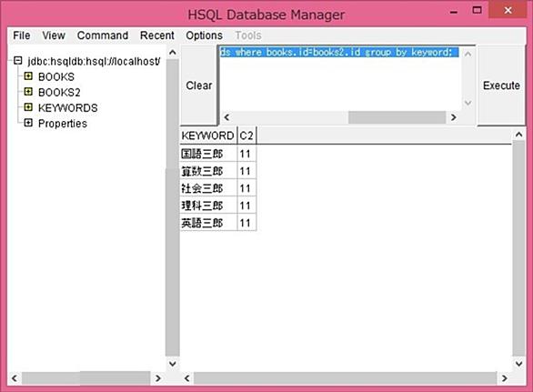The height and width of the screenshot is (392, 533).
Task: Collapse the jdbc:hsqldb root node
Action: pyautogui.click(x=17, y=61)
